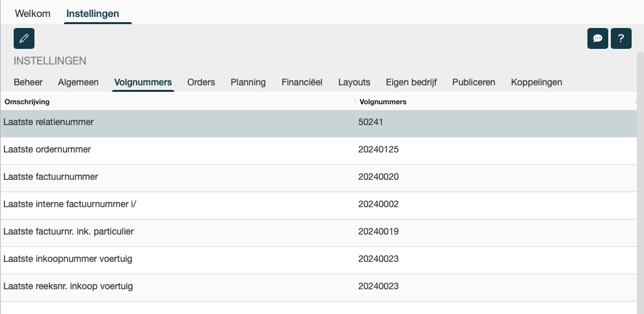Open the Eigen bedrijf tab
The width and height of the screenshot is (644, 314).
pos(411,82)
